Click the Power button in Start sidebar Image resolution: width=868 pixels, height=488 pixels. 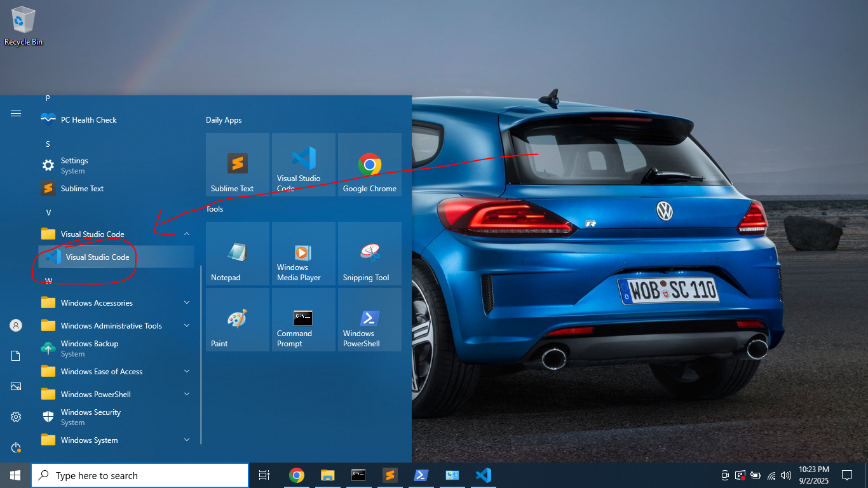click(x=16, y=447)
